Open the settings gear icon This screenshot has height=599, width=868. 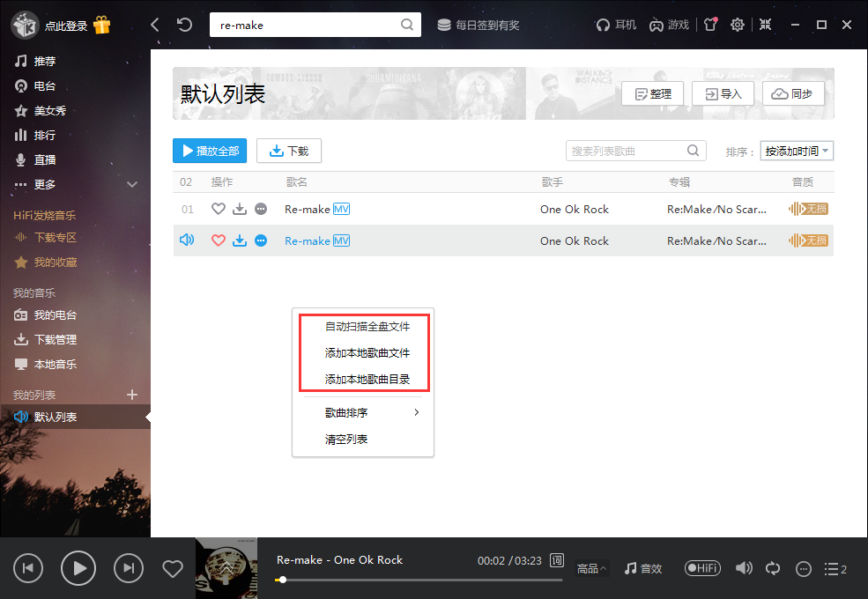tap(738, 24)
